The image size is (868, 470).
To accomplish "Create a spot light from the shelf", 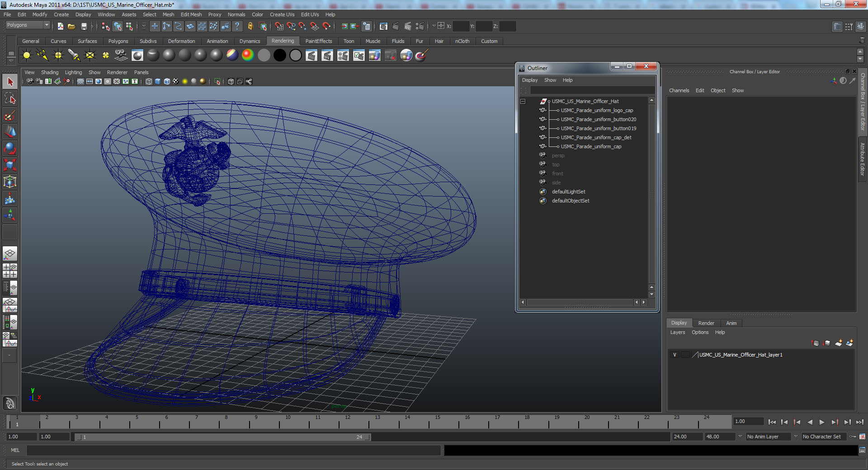I will pos(74,55).
